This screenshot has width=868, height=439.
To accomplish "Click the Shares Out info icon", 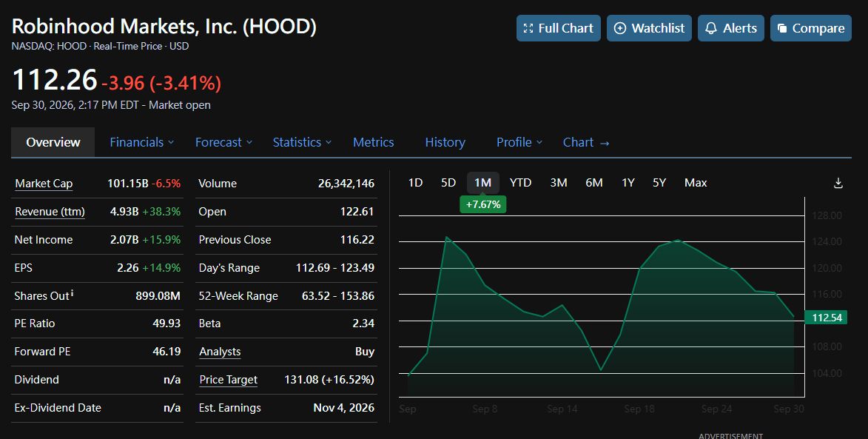I will 73,292.
